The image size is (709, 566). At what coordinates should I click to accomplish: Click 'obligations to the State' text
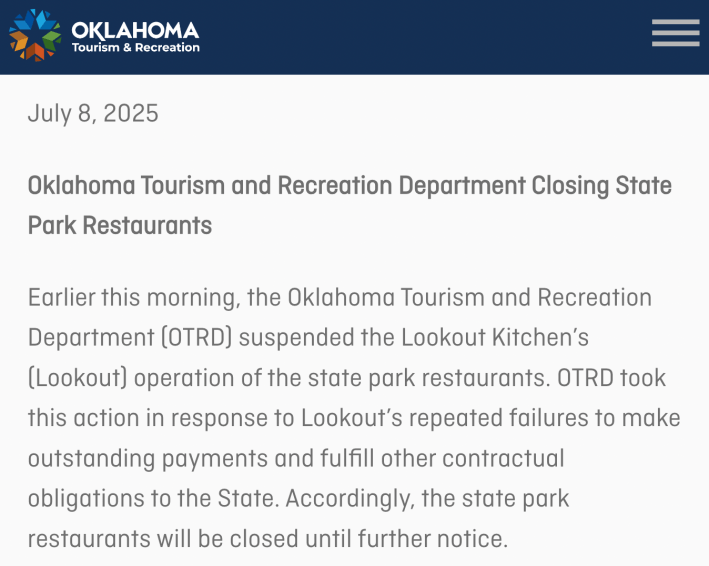[x=151, y=499]
